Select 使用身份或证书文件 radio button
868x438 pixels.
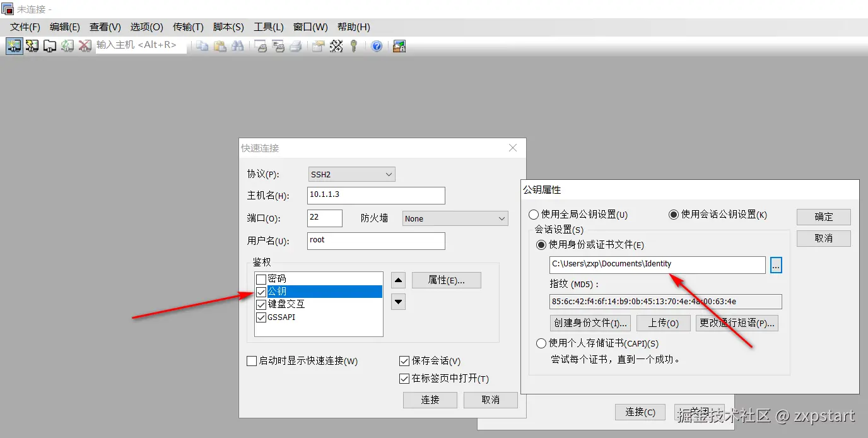(541, 245)
